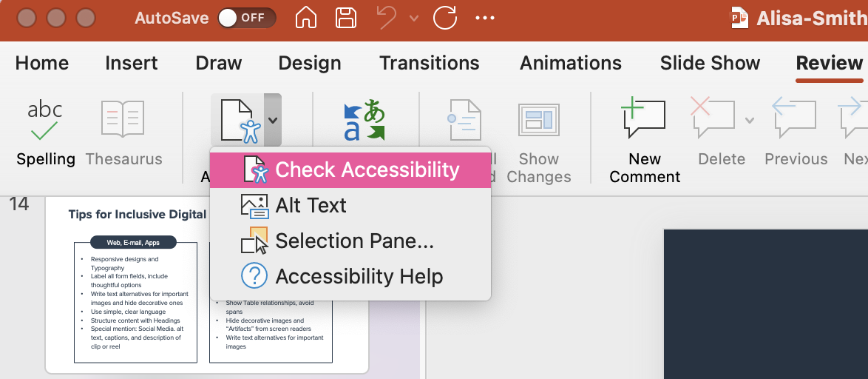Open the Thesaurus tool
Image resolution: width=868 pixels, height=379 pixels.
[123, 121]
